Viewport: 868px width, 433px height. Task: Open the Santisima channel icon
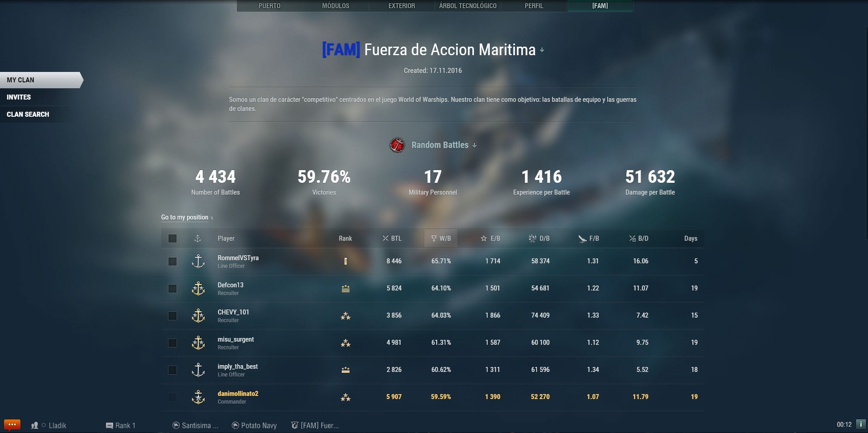tap(176, 425)
